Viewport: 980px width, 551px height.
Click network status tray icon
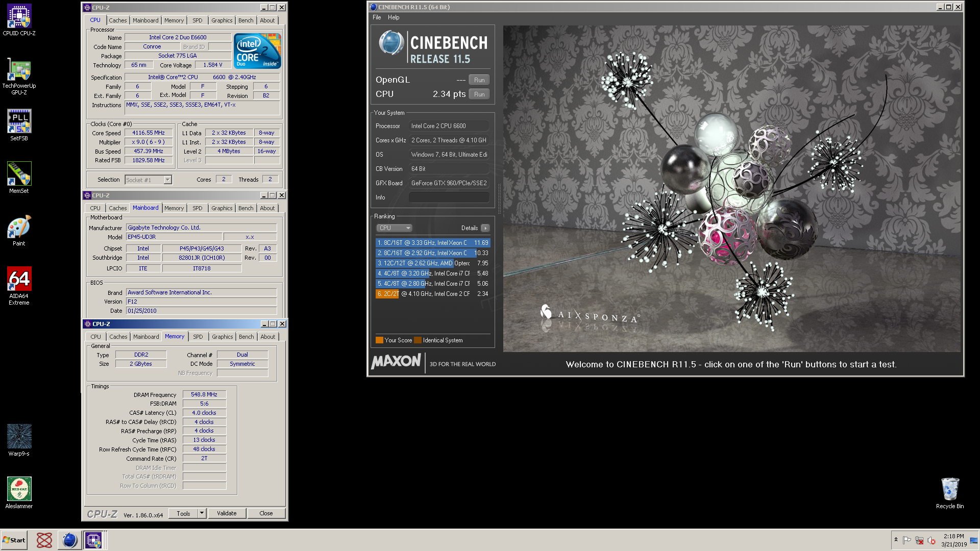[x=919, y=540]
